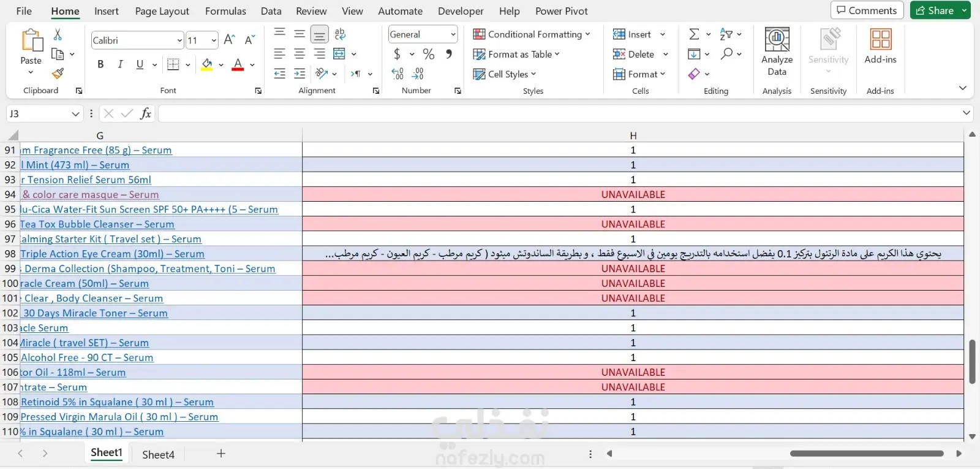Toggle Center horizontal alignment

coord(300,54)
